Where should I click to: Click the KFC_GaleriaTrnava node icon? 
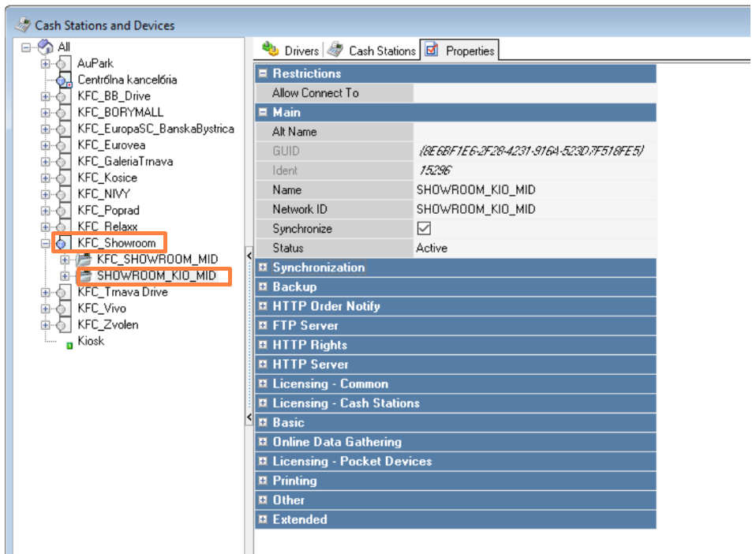[x=62, y=162]
